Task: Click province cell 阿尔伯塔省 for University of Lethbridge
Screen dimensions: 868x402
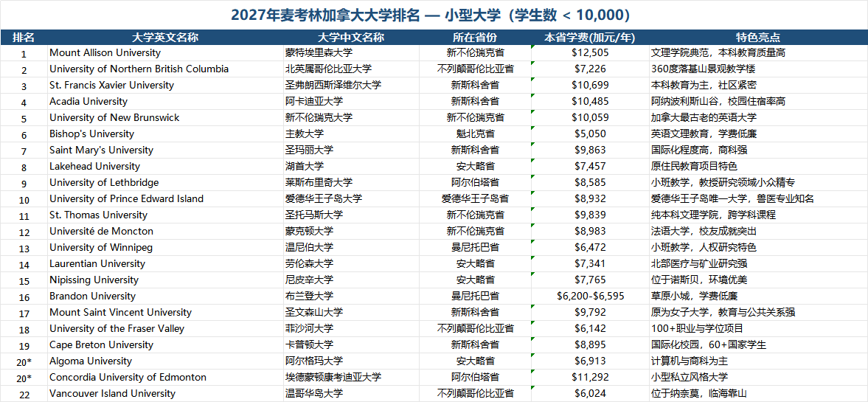Action: pyautogui.click(x=474, y=183)
